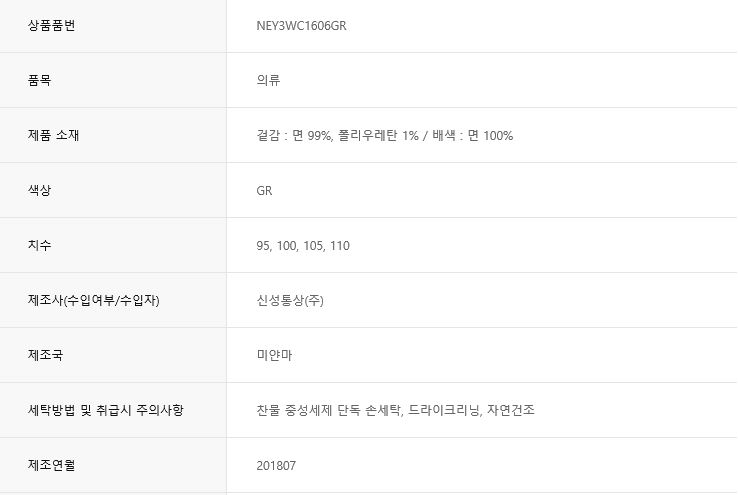The height and width of the screenshot is (495, 738).
Task: Click the 자연건조 text
Action: pyautogui.click(x=513, y=410)
